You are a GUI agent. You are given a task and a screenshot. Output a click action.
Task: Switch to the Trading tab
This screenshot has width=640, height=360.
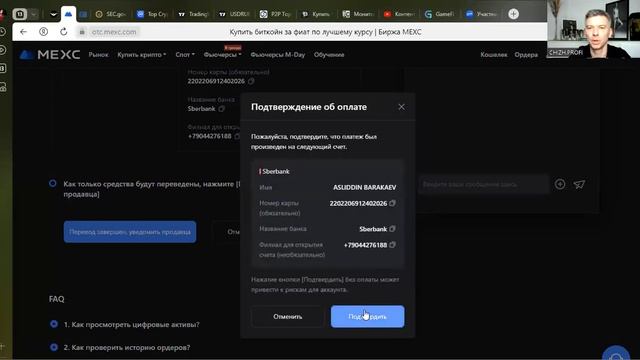tap(193, 14)
